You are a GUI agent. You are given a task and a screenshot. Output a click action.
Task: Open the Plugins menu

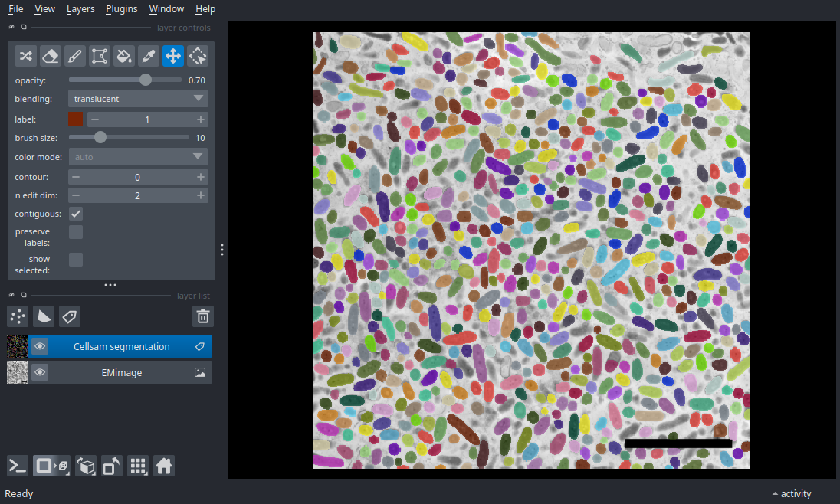[121, 8]
